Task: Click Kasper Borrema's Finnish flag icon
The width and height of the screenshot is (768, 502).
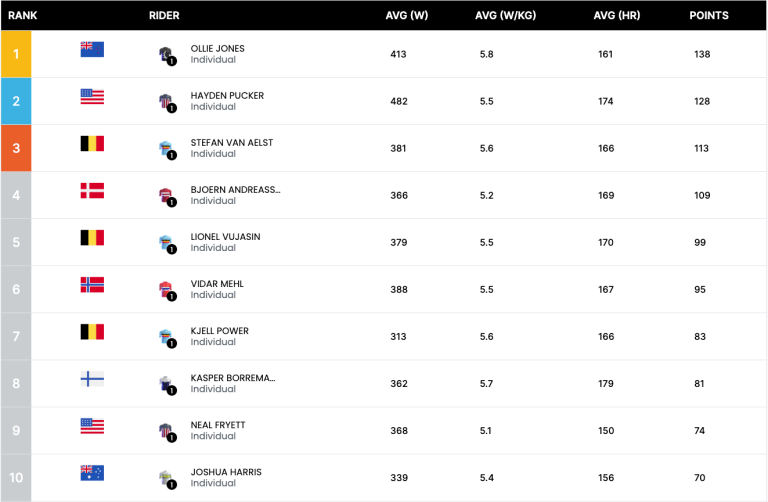Action: (92, 379)
